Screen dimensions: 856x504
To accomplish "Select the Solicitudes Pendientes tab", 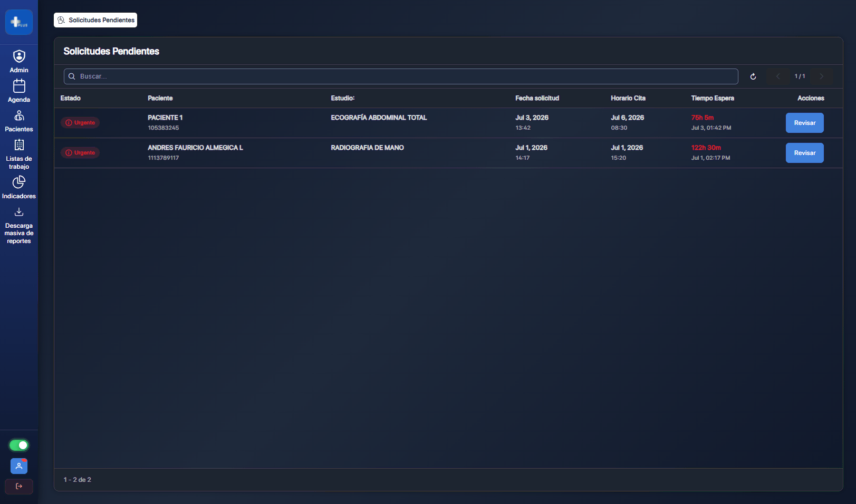I will click(x=95, y=20).
